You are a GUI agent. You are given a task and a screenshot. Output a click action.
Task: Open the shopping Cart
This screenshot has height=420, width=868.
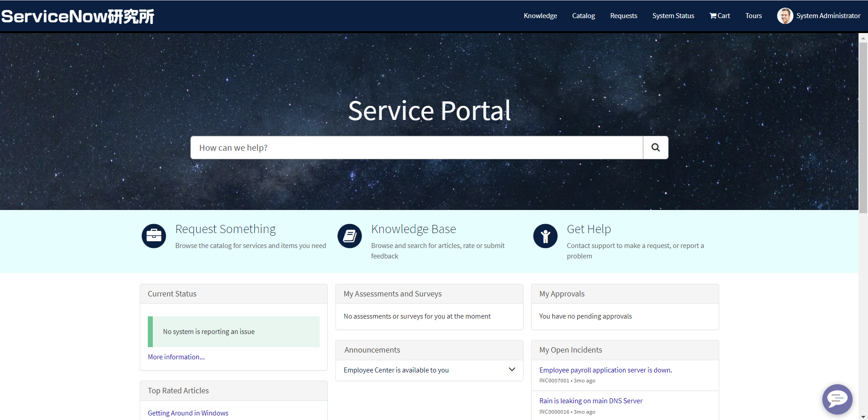[719, 15]
